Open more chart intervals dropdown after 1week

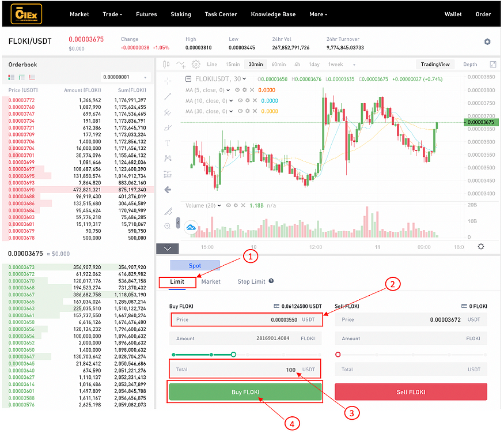click(x=354, y=65)
